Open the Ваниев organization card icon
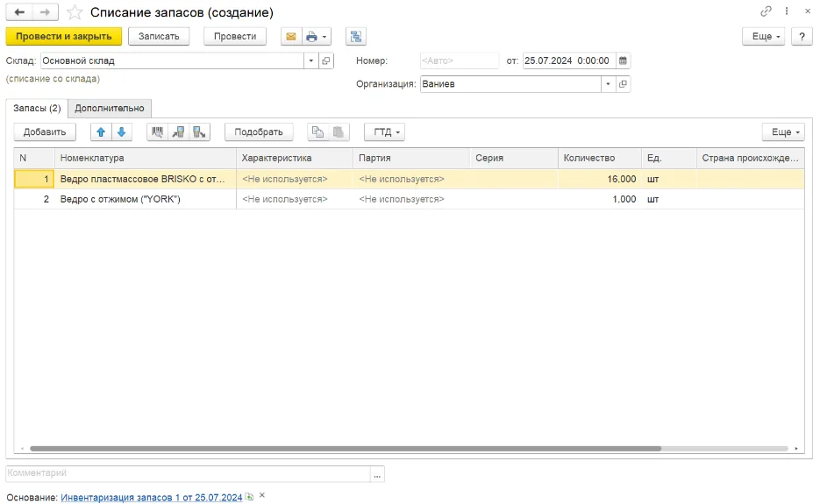Image resolution: width=820 pixels, height=504 pixels. [623, 83]
